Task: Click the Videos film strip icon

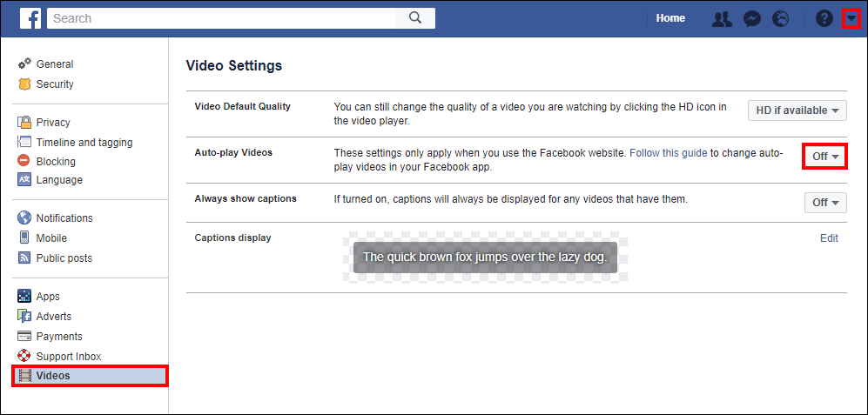Action: [24, 376]
